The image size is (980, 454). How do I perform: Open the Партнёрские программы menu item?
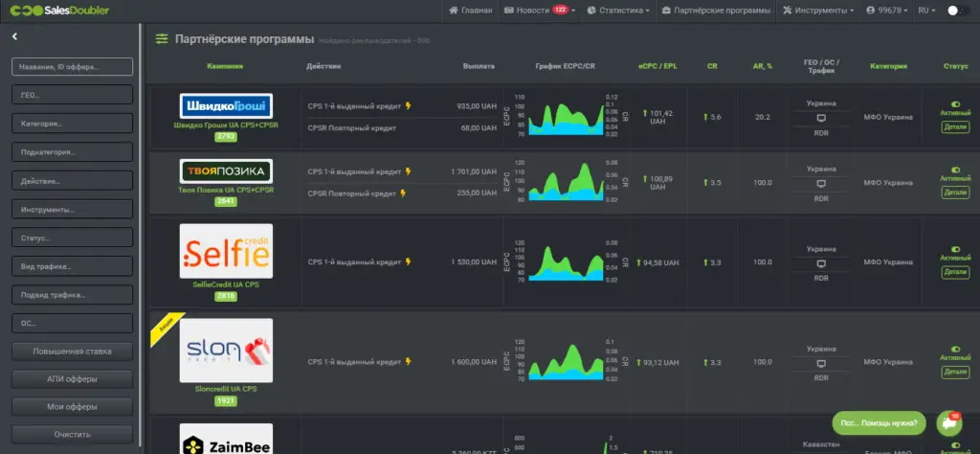tap(716, 11)
